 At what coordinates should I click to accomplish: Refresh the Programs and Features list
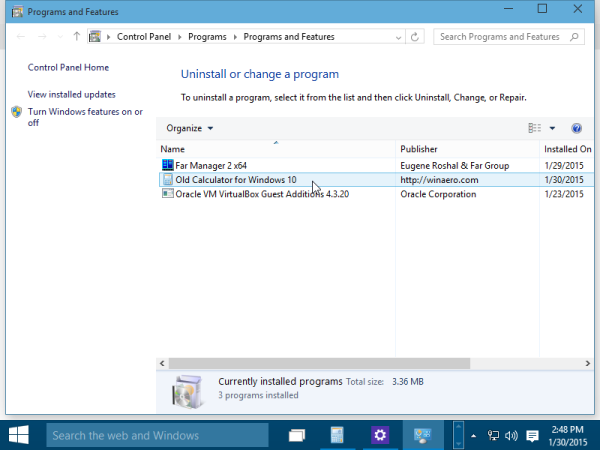click(x=414, y=37)
